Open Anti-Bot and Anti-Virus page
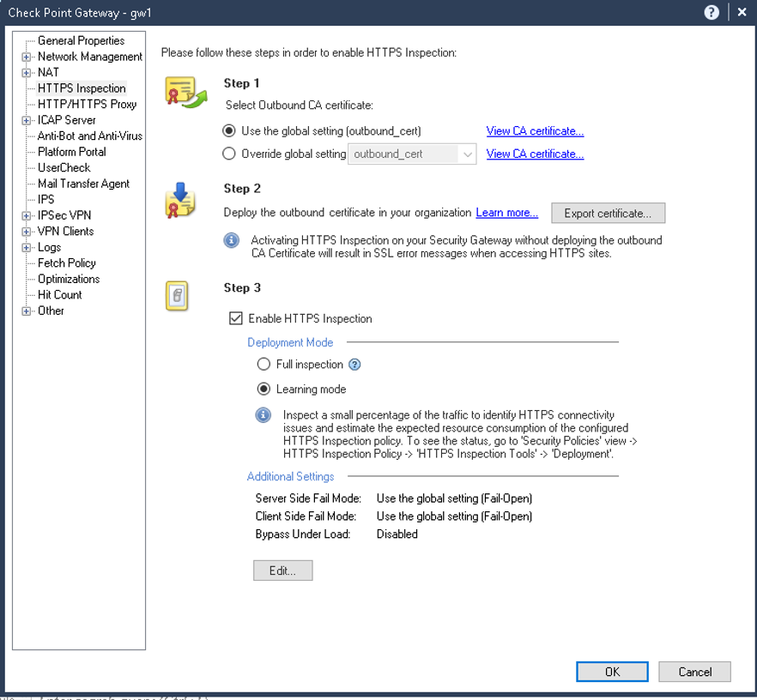757x700 pixels. [x=90, y=136]
